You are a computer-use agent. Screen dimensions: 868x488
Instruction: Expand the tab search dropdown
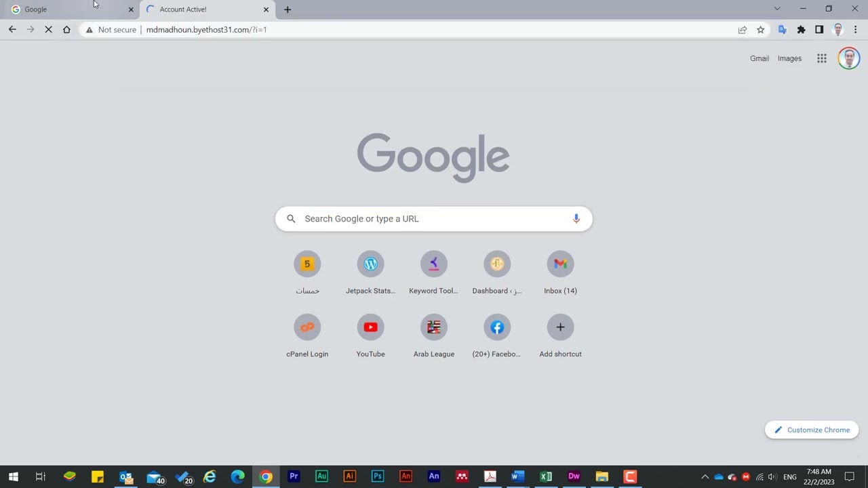[777, 9]
